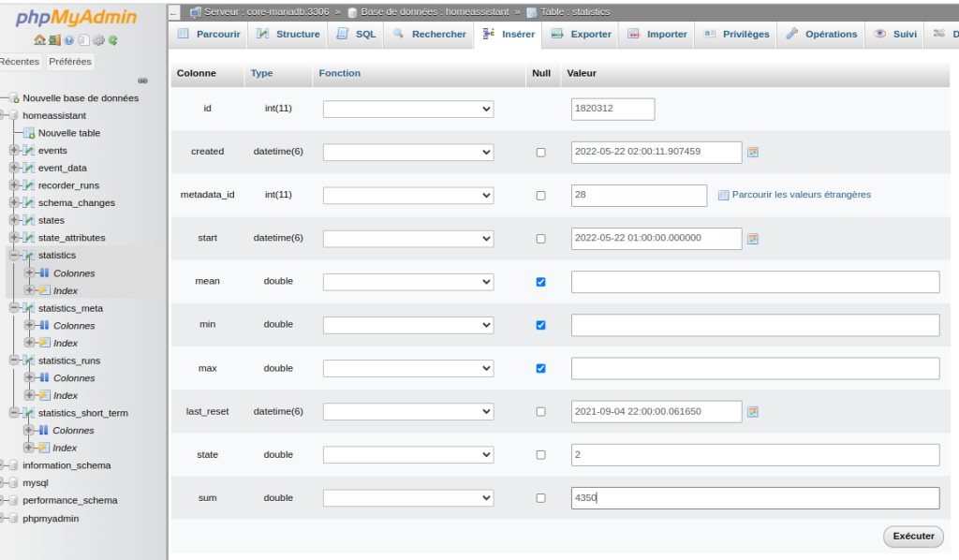Open the phpMyAdmin home icon

[x=39, y=40]
